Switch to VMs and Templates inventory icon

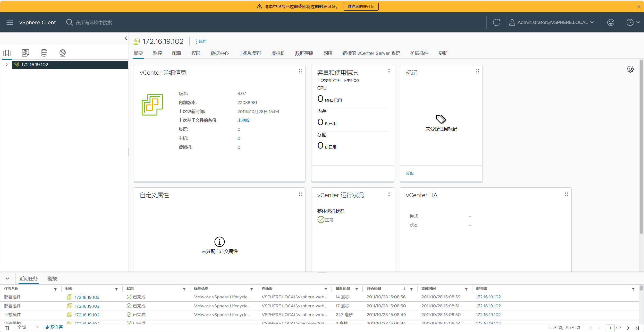[26, 53]
